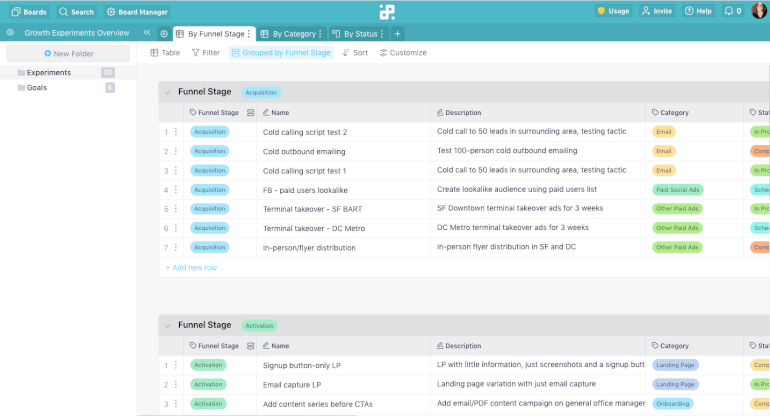Screen dimensions: 770x416
Task: Select the Table view option
Action: [165, 53]
